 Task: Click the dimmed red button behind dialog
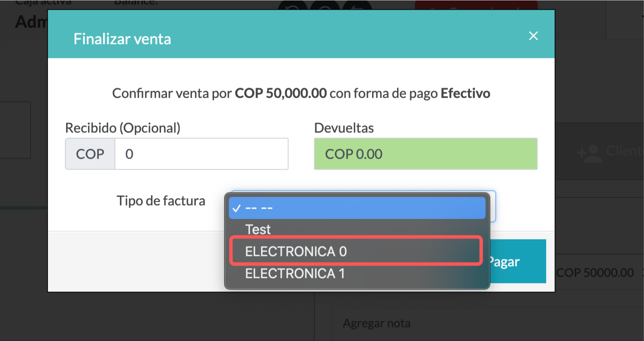476,5
